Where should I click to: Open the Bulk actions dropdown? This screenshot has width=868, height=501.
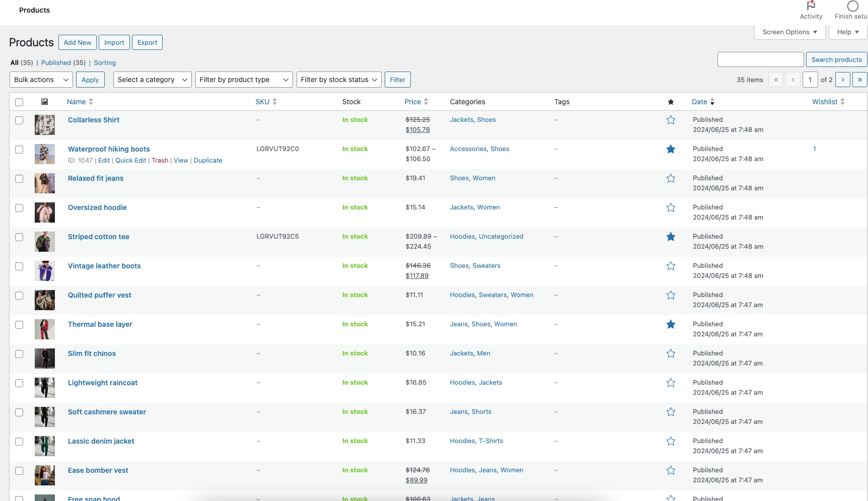pos(41,80)
